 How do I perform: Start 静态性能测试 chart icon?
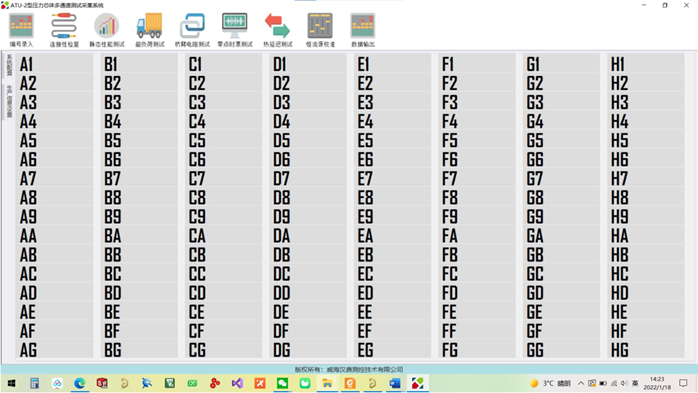(107, 30)
